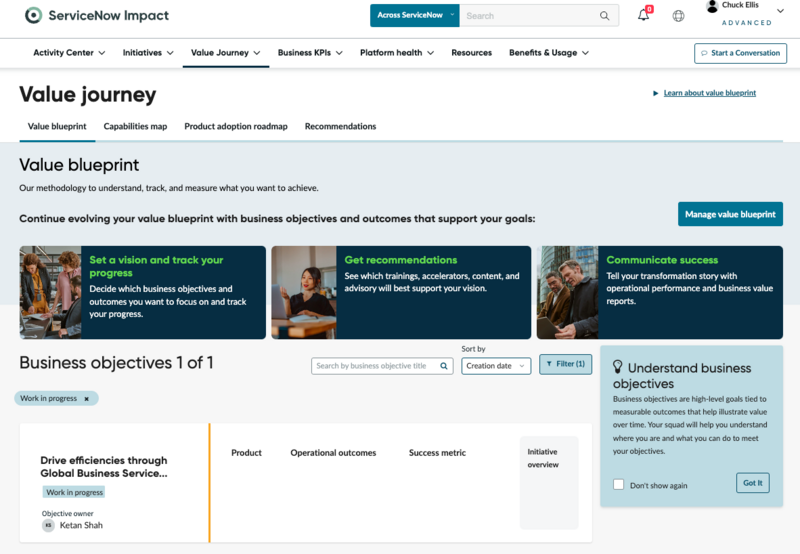The width and height of the screenshot is (800, 554).
Task: Click Manage value blueprint button
Action: point(730,214)
